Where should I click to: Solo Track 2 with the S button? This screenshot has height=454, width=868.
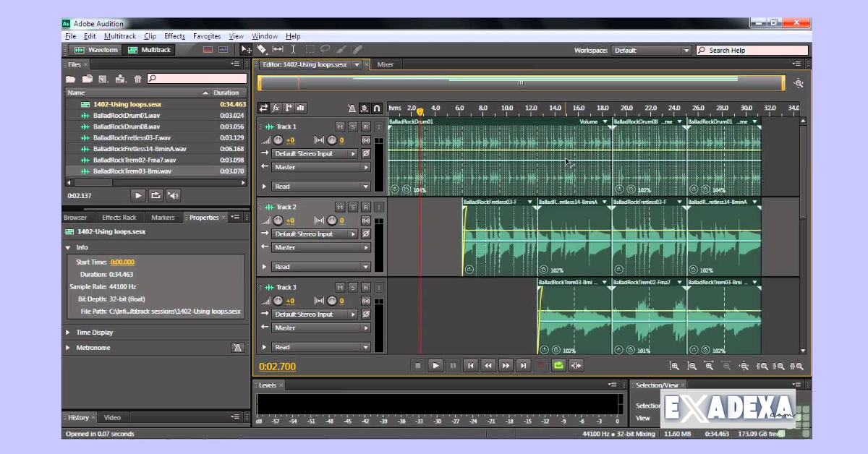click(x=353, y=207)
